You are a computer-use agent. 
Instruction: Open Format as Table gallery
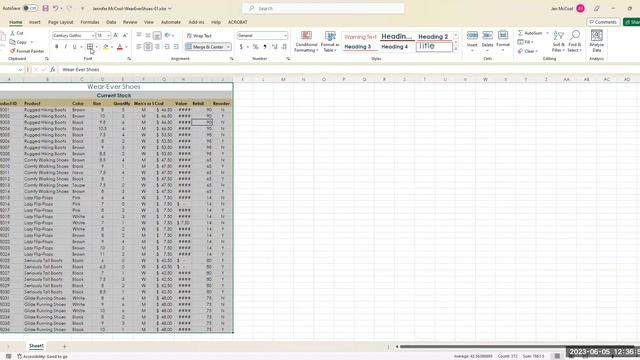330,42
